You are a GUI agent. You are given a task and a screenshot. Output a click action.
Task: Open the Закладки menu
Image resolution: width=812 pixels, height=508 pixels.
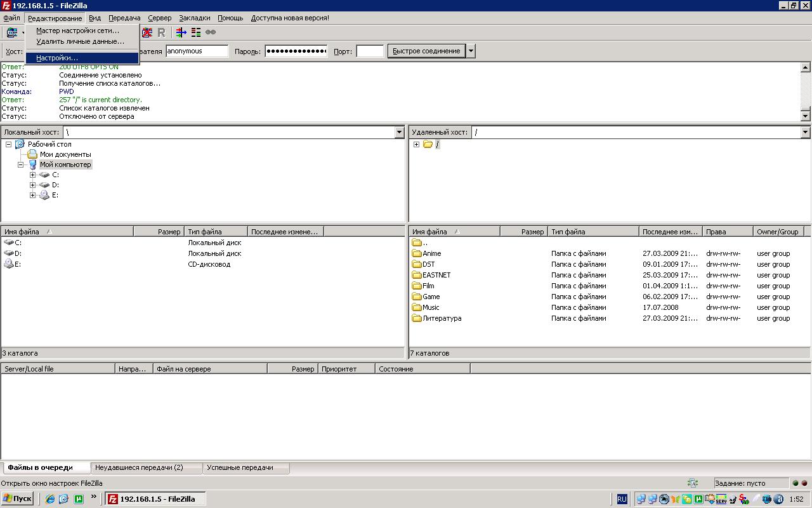click(195, 18)
